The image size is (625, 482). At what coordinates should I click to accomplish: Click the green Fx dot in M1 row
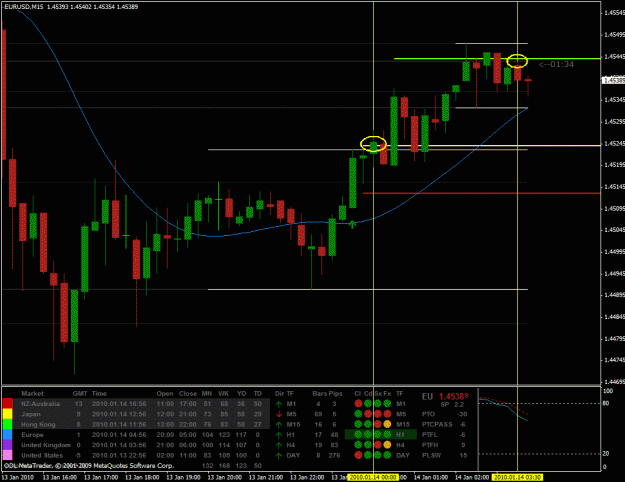pyautogui.click(x=387, y=403)
